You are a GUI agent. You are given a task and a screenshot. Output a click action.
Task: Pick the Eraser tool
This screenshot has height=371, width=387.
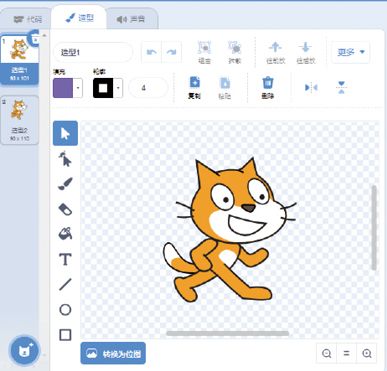tap(65, 209)
